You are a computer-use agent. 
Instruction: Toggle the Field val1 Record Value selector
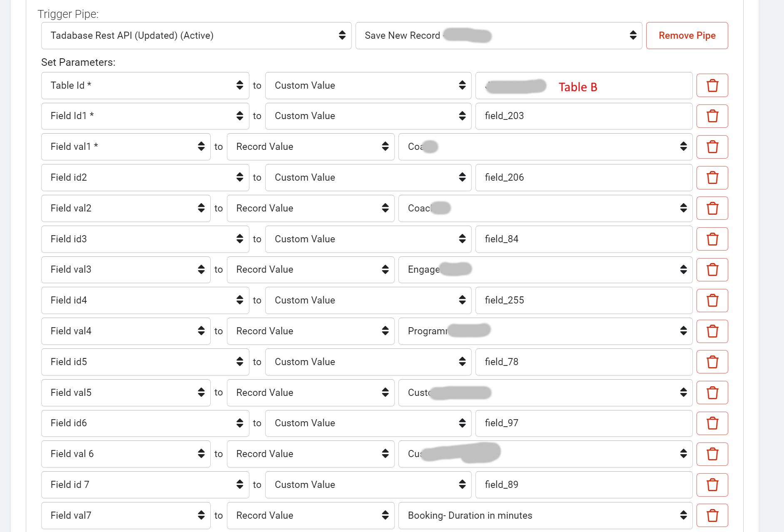[x=310, y=147]
